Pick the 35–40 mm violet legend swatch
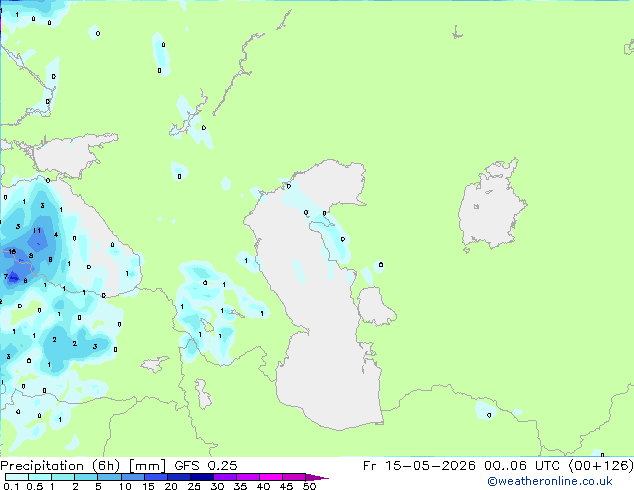634x490 pixels. [248, 477]
